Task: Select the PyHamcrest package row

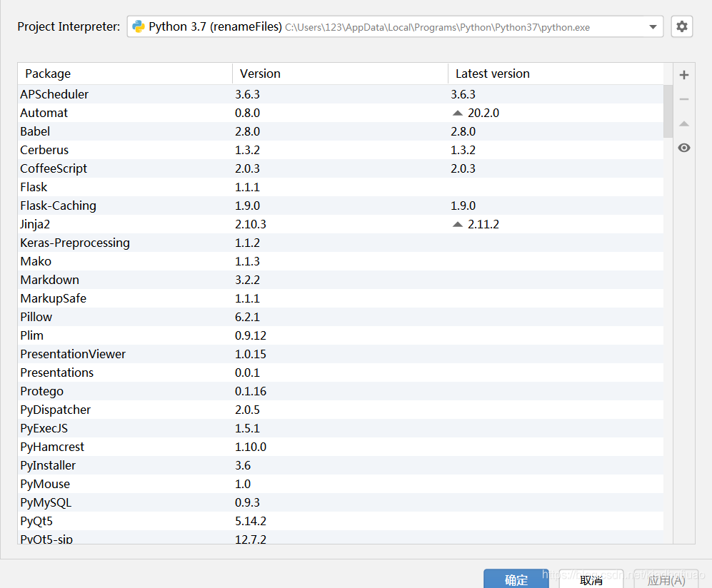Action: point(341,447)
